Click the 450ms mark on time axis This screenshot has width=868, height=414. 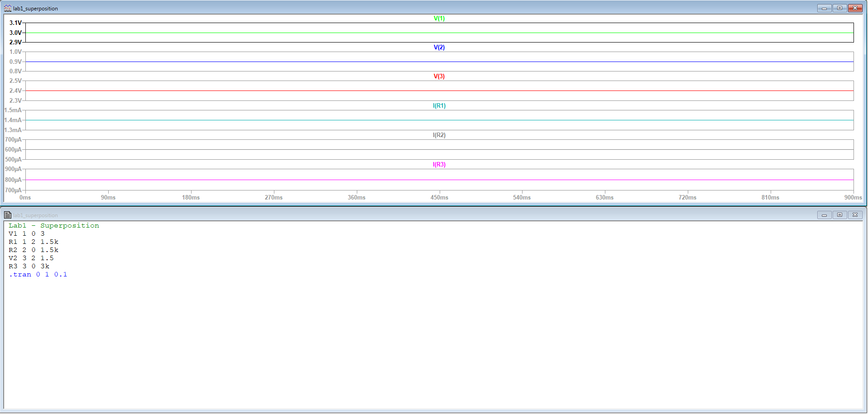coord(439,197)
